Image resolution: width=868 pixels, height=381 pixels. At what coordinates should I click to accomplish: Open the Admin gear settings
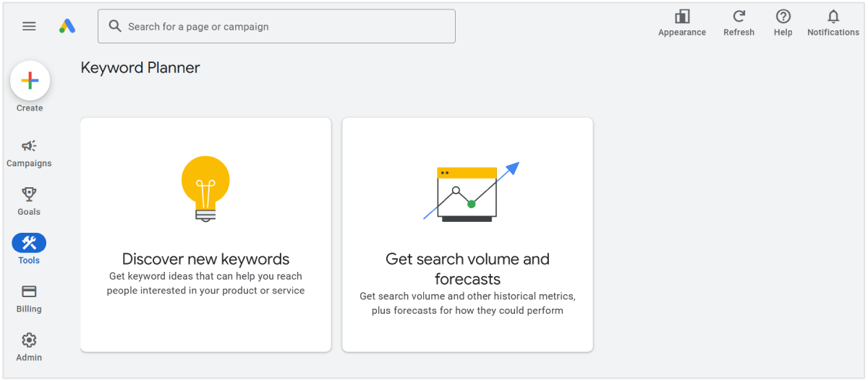coord(29,347)
